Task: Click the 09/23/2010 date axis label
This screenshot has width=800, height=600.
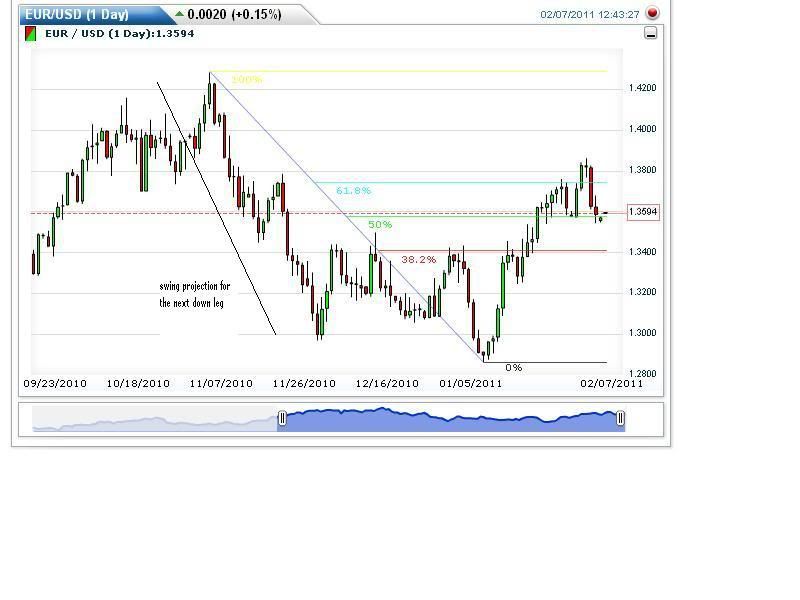Action: coord(55,383)
